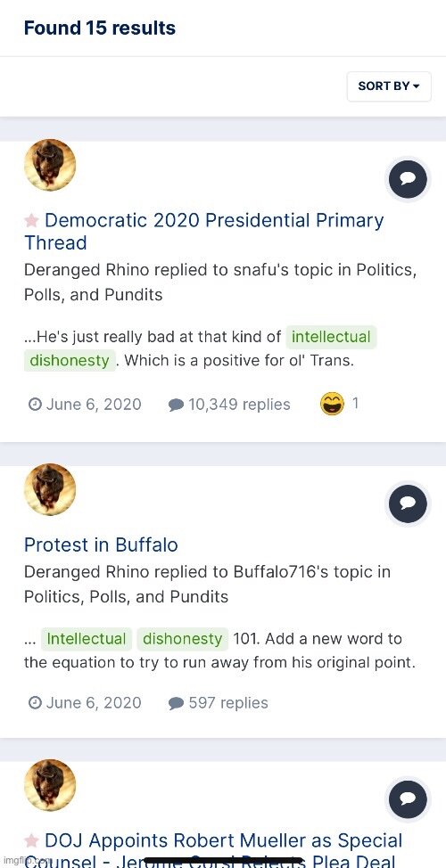The image size is (446, 868).
Task: Open the SORT BY dropdown
Action: [389, 86]
